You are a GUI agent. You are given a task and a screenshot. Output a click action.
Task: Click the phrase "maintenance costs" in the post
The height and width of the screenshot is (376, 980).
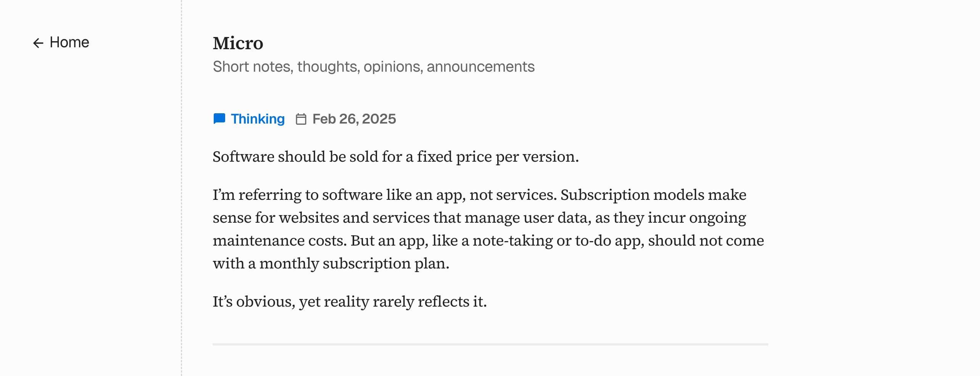click(279, 241)
